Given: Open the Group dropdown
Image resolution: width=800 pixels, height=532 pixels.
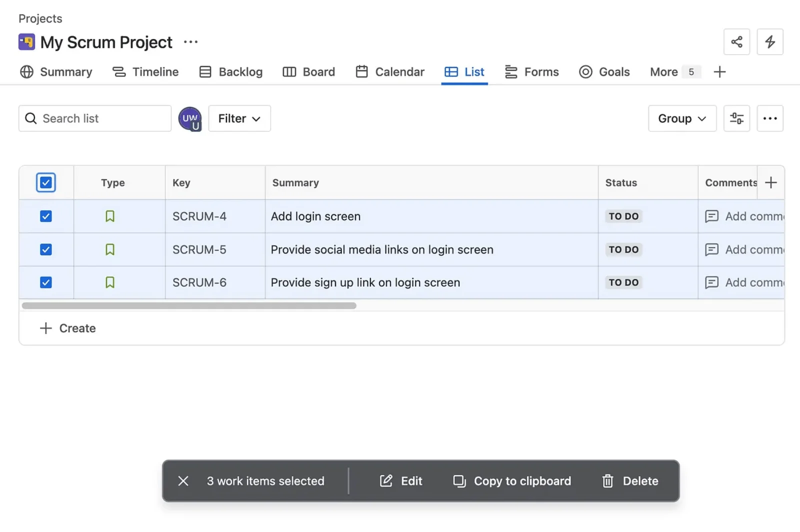Looking at the screenshot, I should point(682,118).
